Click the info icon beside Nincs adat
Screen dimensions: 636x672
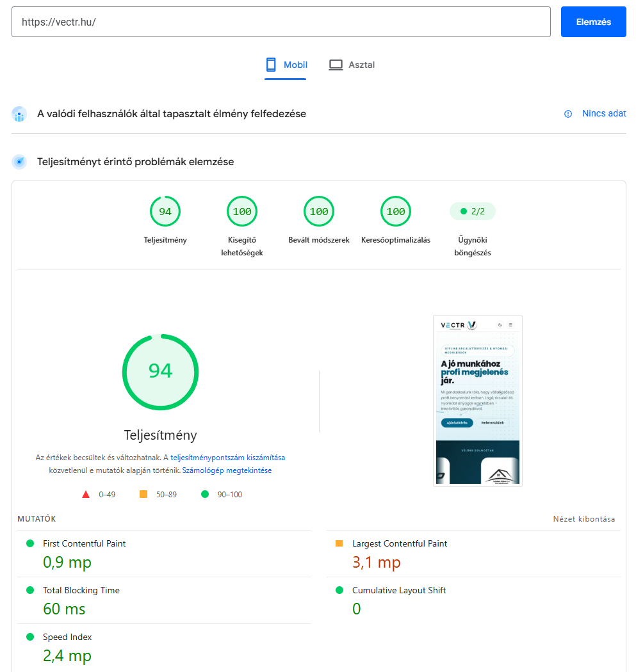(568, 114)
